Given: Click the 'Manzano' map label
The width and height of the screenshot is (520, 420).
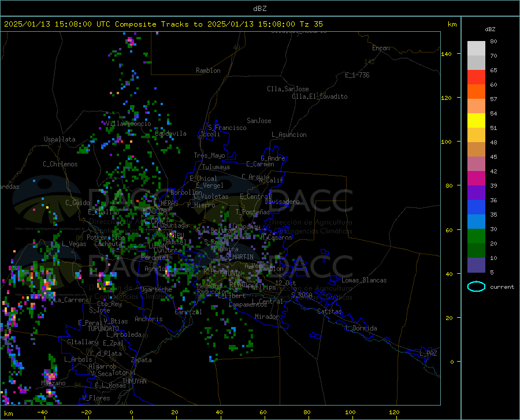Looking at the screenshot, I should coord(53,383).
